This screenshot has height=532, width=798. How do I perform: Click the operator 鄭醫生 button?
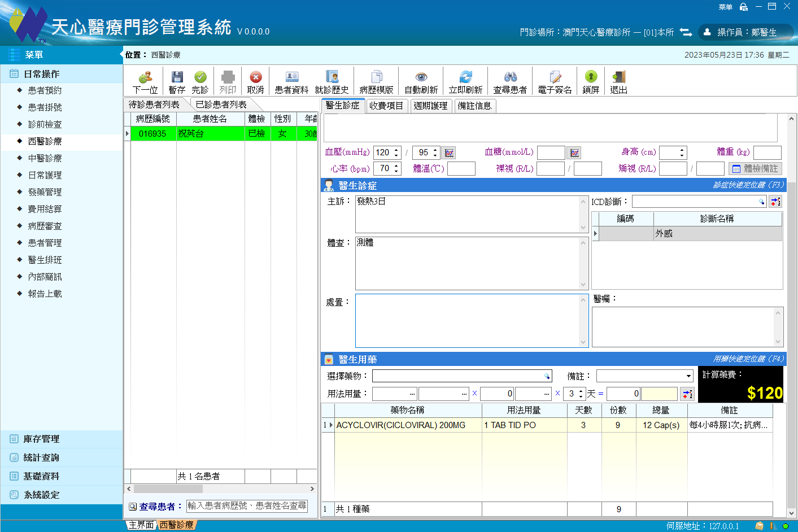coord(745,32)
